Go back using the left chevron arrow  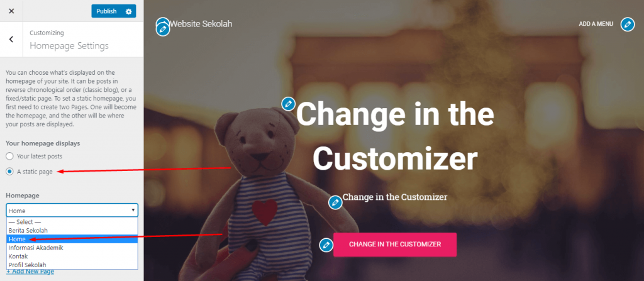(x=11, y=40)
